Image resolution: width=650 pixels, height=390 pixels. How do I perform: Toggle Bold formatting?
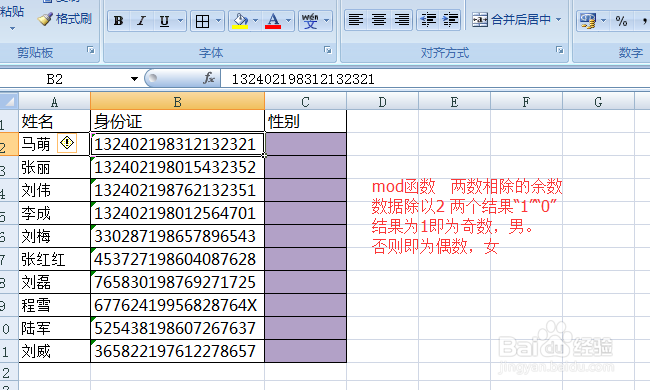pos(119,21)
